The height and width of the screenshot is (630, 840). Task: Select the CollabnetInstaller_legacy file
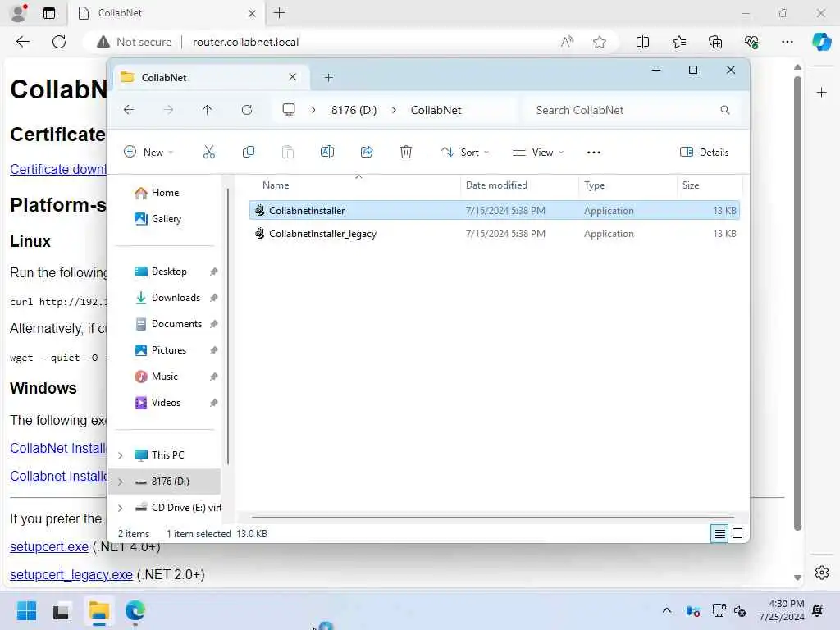point(494,234)
